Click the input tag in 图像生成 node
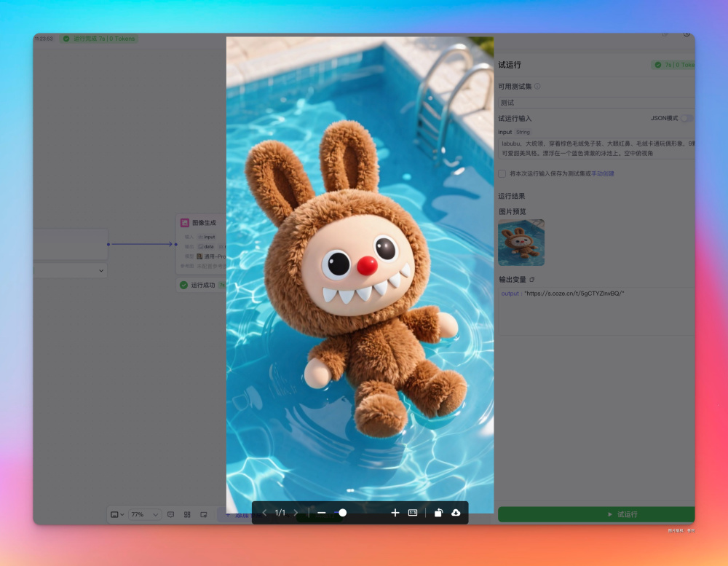 click(207, 237)
